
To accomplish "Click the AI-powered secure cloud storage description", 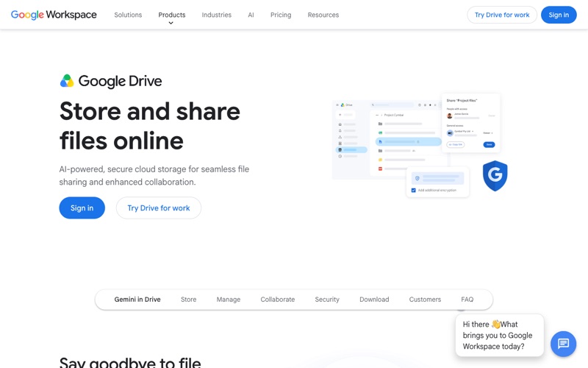I will click(x=154, y=175).
